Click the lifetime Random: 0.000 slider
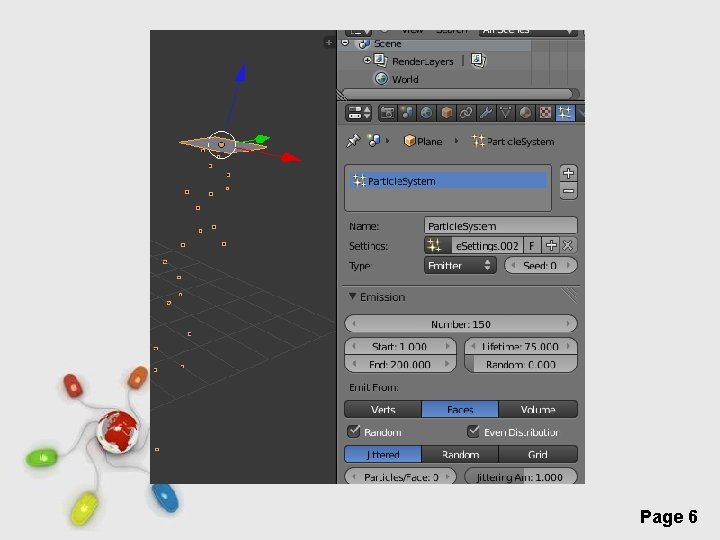Screen dimensions: 720x540 pos(521,364)
